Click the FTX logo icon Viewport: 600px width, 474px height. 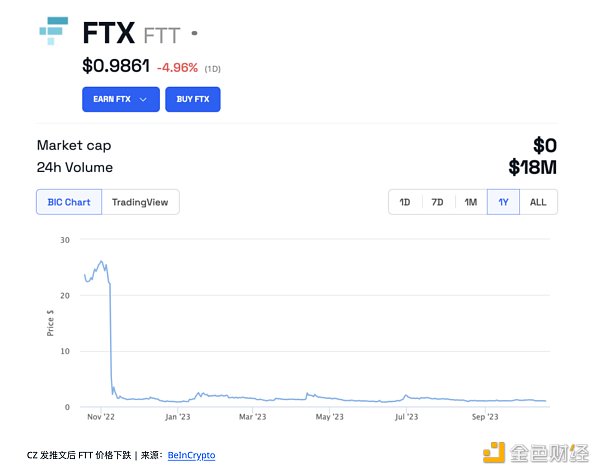pyautogui.click(x=55, y=30)
